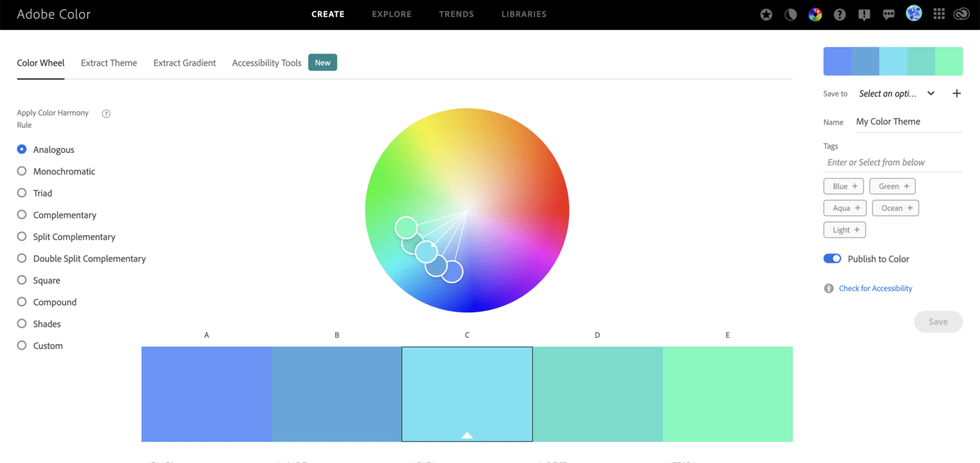Viewport: 980px width, 463px height.
Task: Open the announcements exclamation icon
Action: [864, 13]
